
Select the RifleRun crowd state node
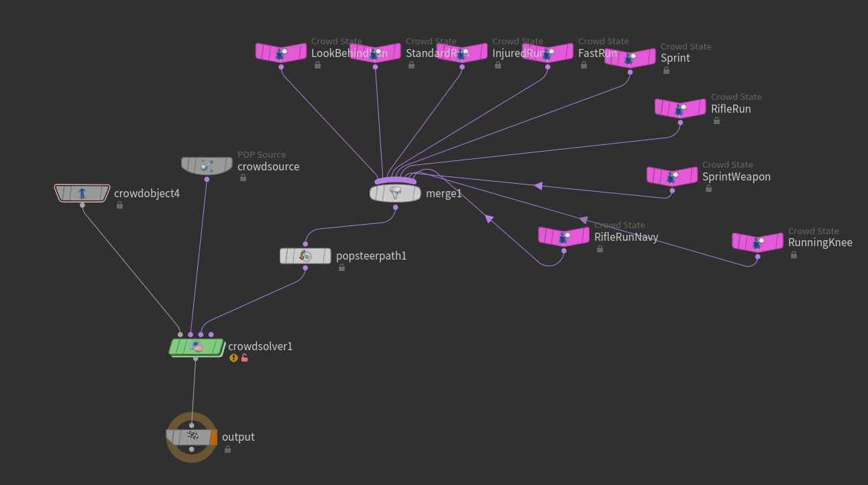pyautogui.click(x=680, y=109)
